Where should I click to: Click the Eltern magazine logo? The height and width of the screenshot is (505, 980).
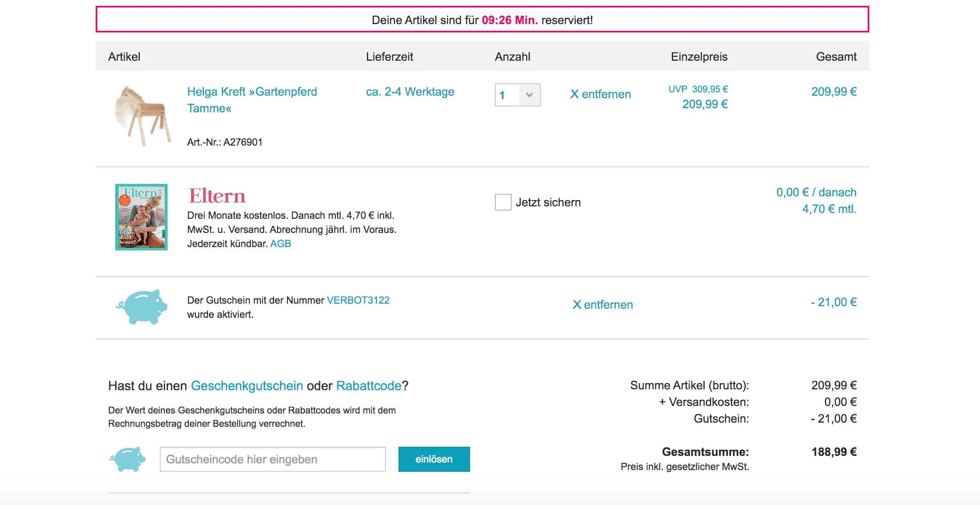(217, 196)
